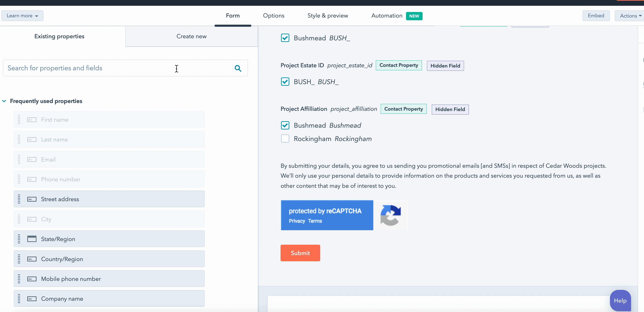Click drag handle for Company name
The image size is (644, 312).
[19, 299]
